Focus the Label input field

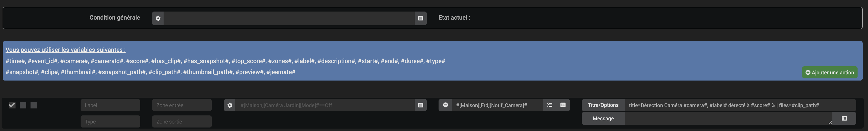tap(110, 105)
